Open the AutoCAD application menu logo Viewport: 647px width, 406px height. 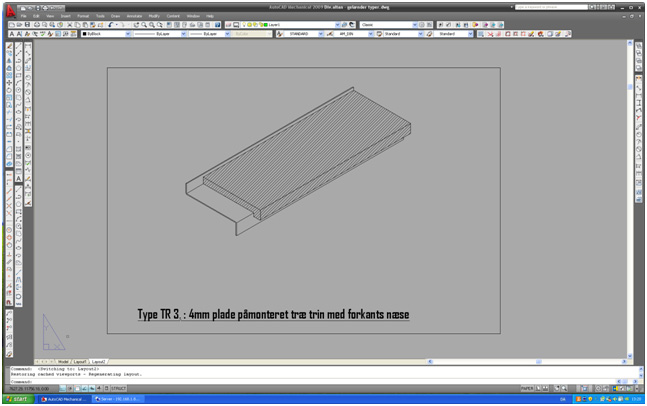click(x=10, y=11)
